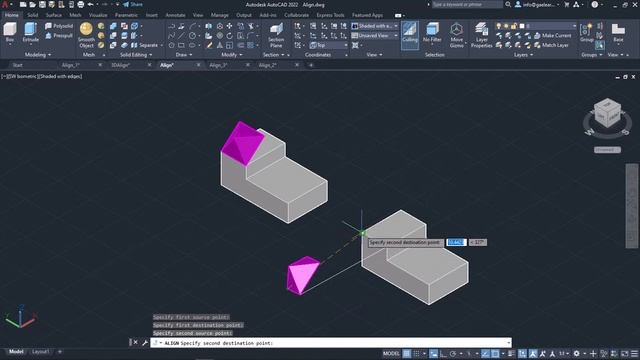Switch to the Solid ribbon tab

tap(33, 15)
